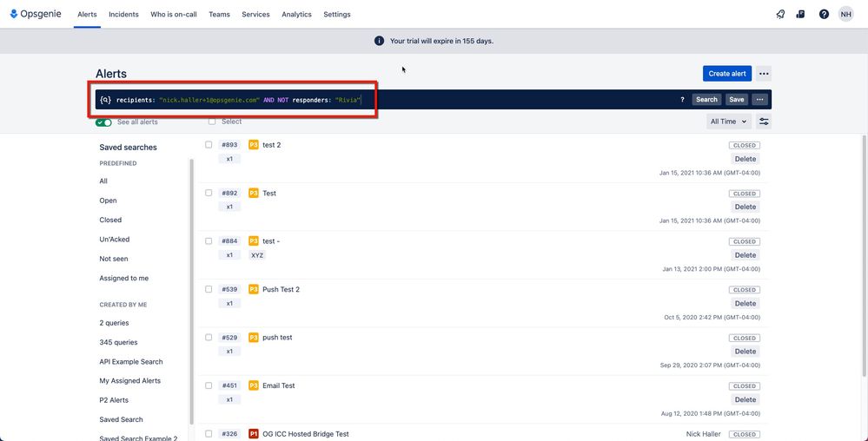The width and height of the screenshot is (868, 441).
Task: Click the query search icon in search bar
Action: [105, 100]
